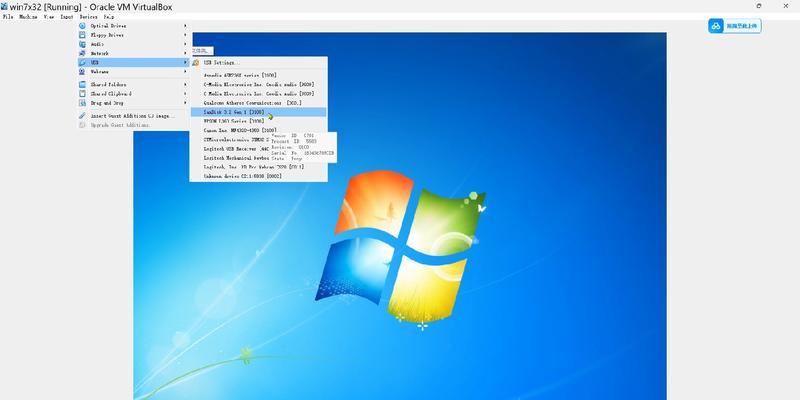The width and height of the screenshot is (800, 400).
Task: Open the Help menu
Action: [109, 17]
